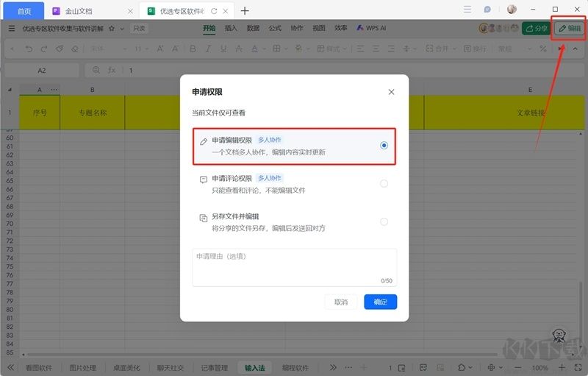Screen dimensions: 588x376
Task: Click the increase font size icon
Action: (159, 49)
